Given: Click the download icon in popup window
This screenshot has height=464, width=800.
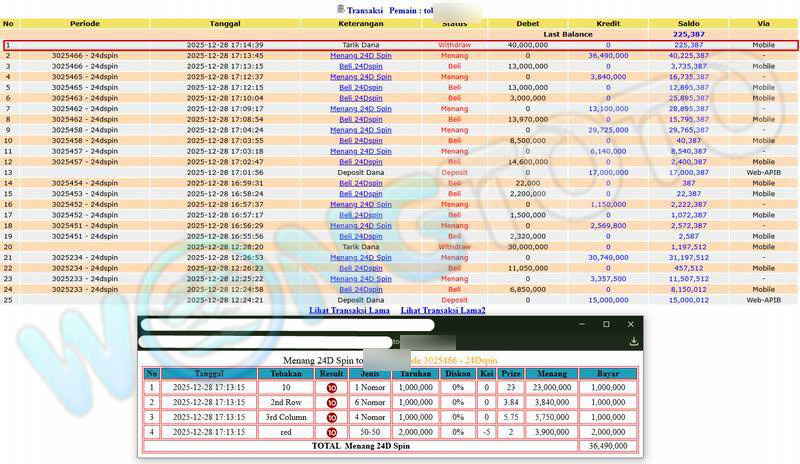Looking at the screenshot, I should [x=633, y=342].
